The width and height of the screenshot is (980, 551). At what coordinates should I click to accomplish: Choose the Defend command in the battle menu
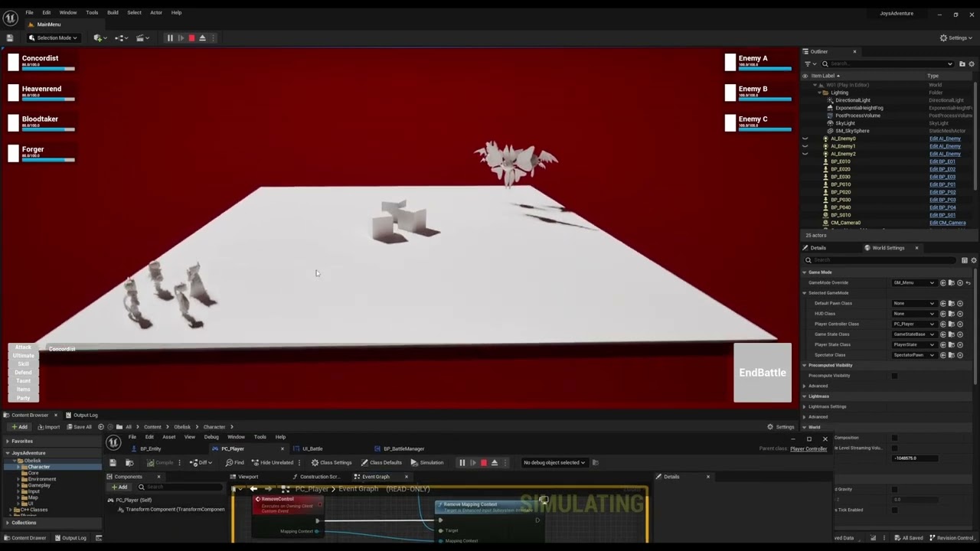23,373
